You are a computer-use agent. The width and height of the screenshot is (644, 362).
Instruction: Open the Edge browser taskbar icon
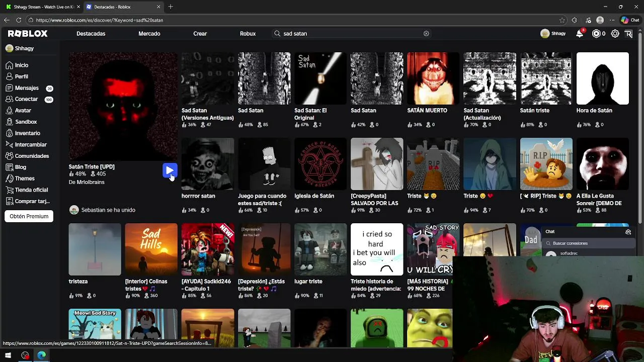coord(41,355)
